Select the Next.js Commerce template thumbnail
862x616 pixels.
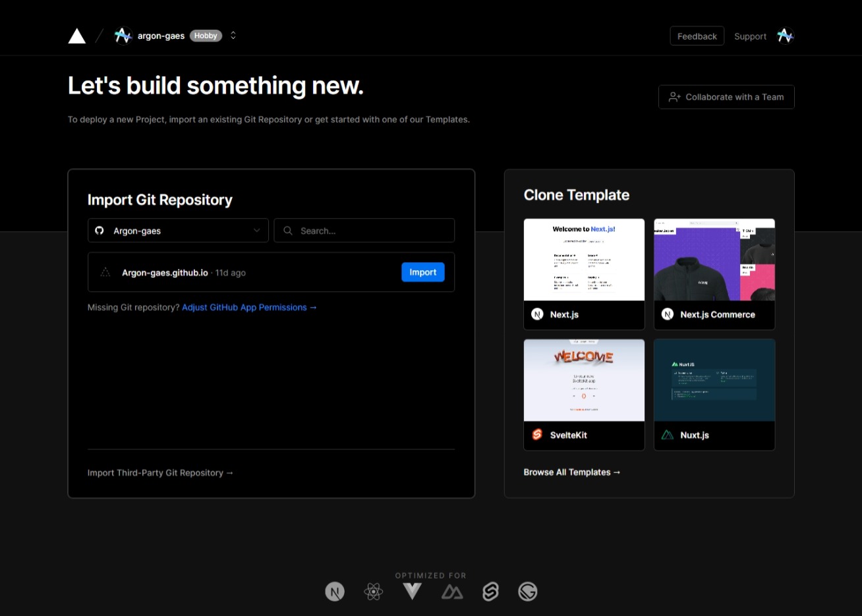(x=714, y=260)
